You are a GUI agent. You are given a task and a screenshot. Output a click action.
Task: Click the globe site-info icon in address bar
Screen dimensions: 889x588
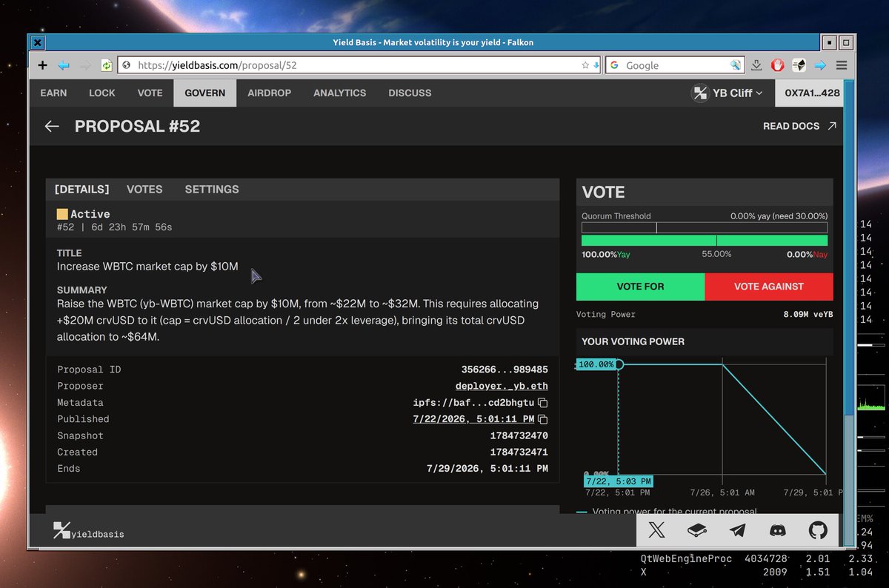(127, 65)
